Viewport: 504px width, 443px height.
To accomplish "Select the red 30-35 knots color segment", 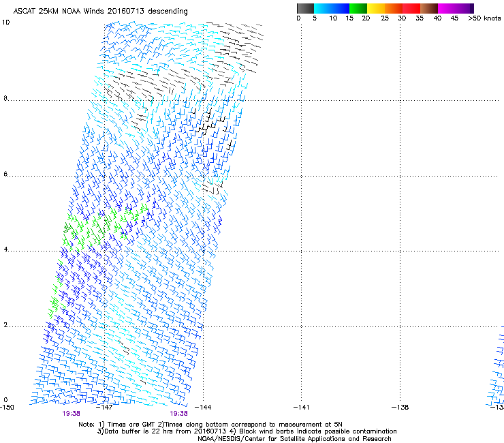I will (411, 8).
